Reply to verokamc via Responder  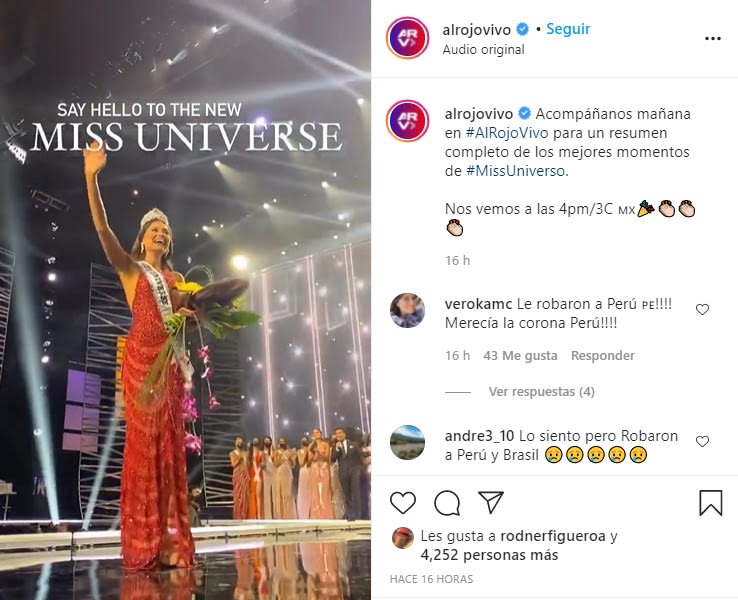pos(602,356)
